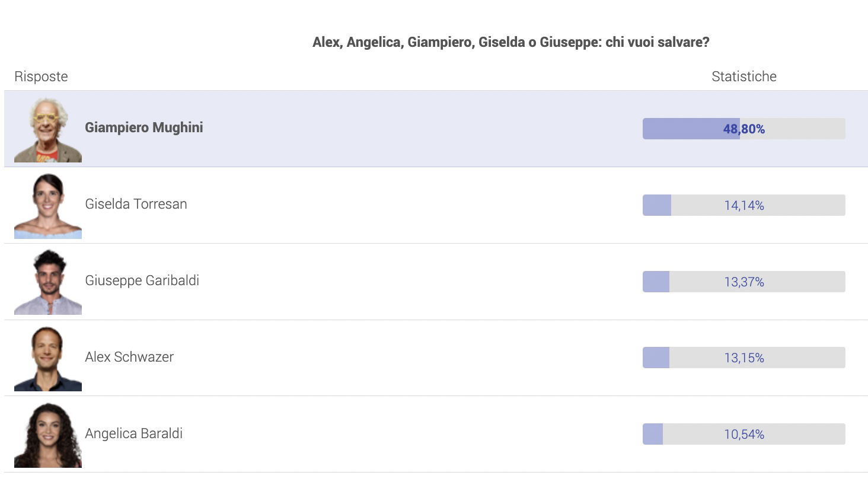Click Alex Schwazer's portrait photo

48,358
